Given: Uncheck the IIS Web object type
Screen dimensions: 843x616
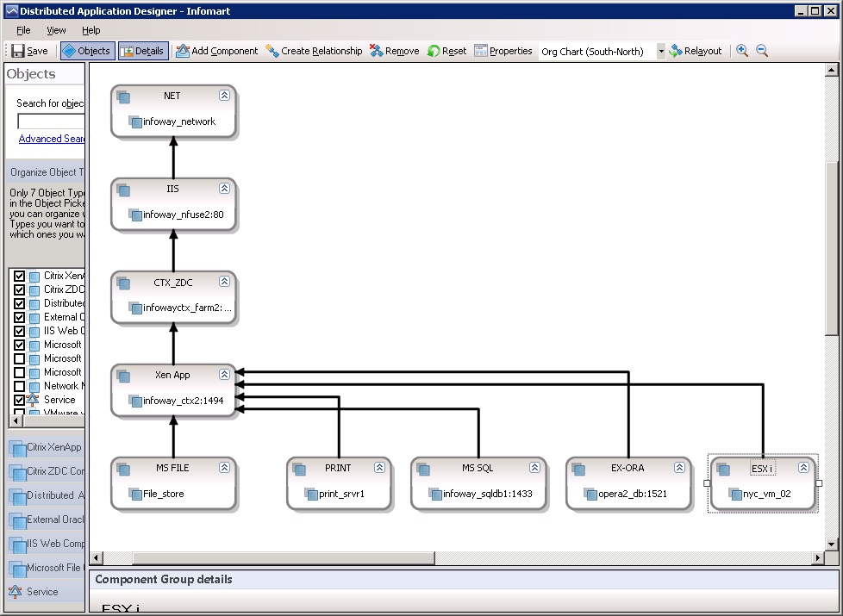Looking at the screenshot, I should (x=19, y=331).
